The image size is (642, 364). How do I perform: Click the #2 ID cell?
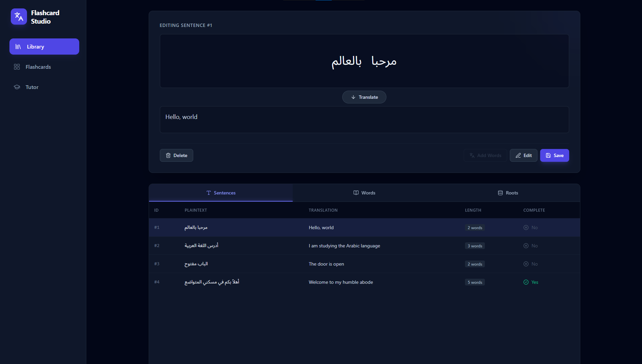(157, 246)
